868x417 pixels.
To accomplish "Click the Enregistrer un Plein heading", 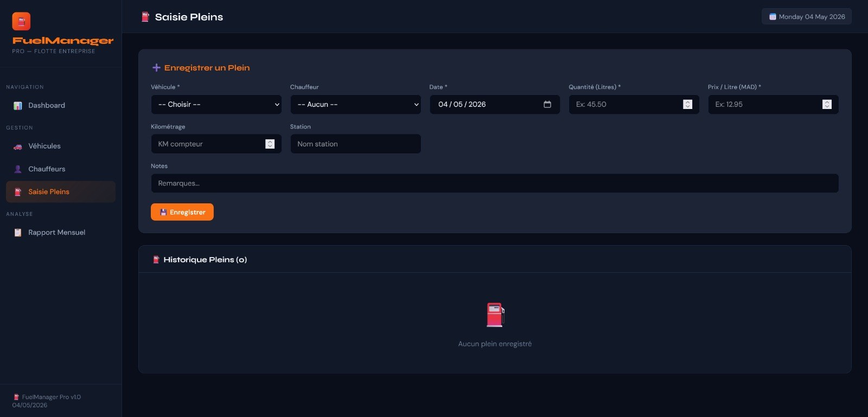I will (207, 68).
